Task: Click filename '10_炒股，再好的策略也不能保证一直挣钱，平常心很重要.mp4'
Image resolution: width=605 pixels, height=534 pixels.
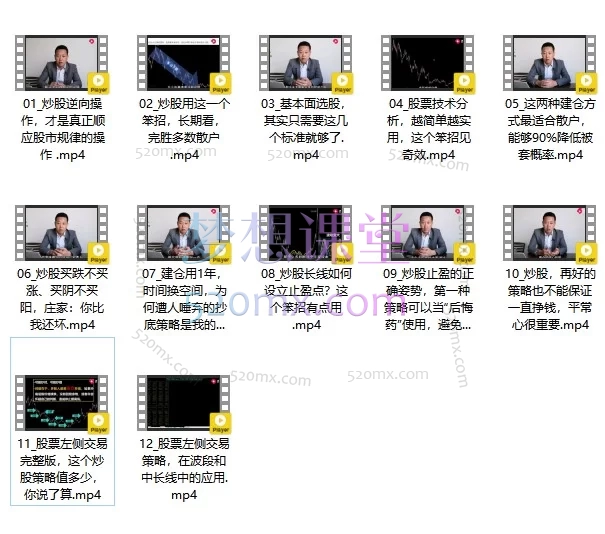Action: (x=550, y=299)
